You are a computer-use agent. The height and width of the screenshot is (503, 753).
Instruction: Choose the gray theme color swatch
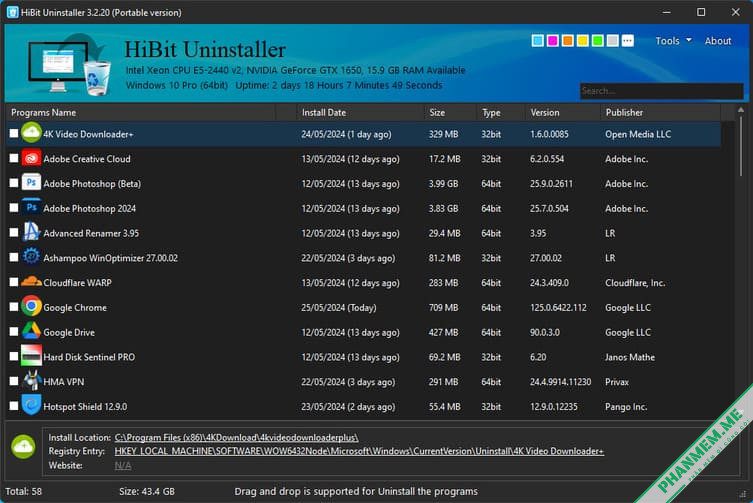click(612, 41)
